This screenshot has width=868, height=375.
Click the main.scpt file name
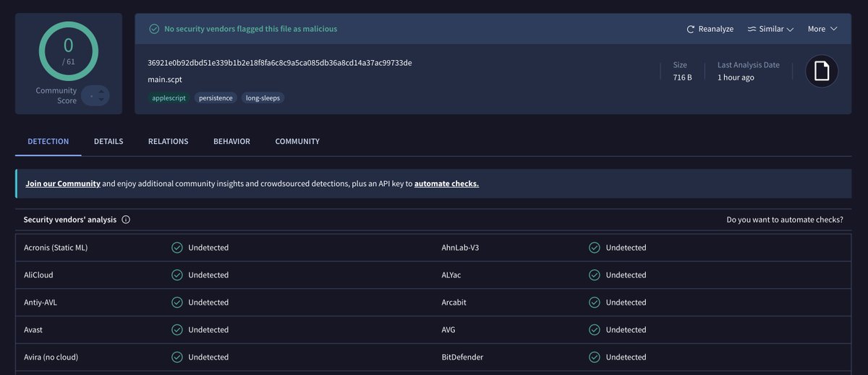pos(165,80)
